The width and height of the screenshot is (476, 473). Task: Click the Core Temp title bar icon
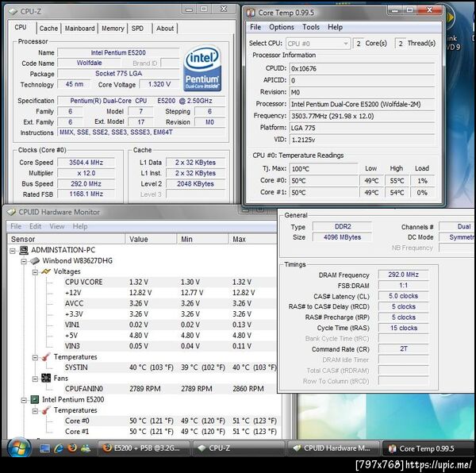[251, 13]
